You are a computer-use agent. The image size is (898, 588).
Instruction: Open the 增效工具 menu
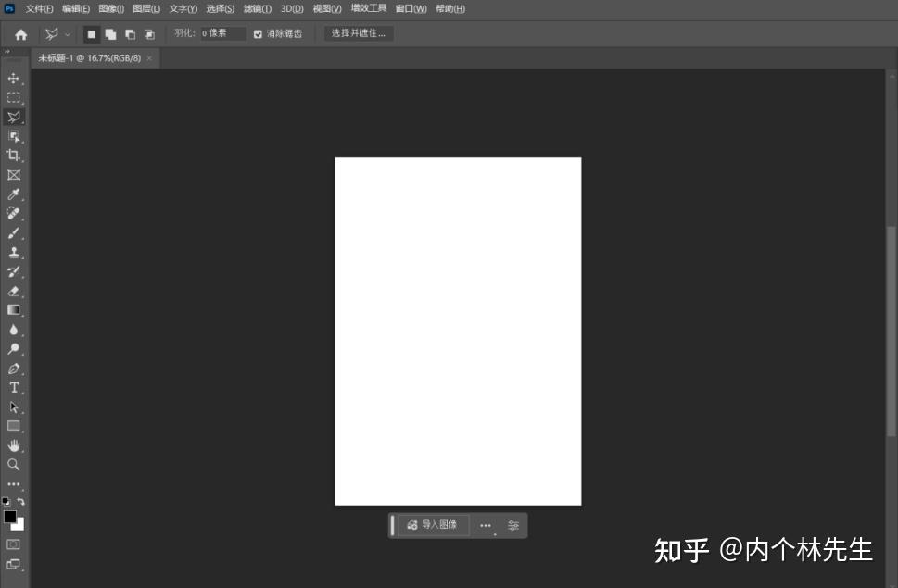[369, 8]
